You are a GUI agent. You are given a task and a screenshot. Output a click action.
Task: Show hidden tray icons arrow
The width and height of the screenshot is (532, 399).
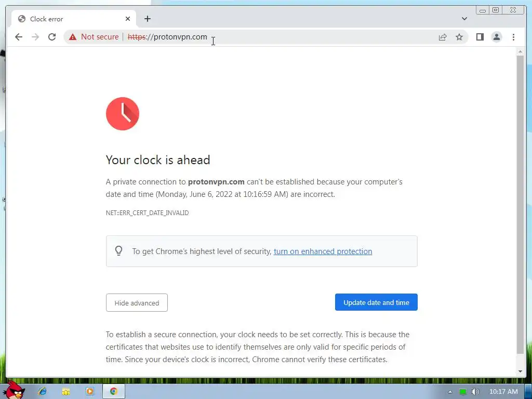click(450, 392)
